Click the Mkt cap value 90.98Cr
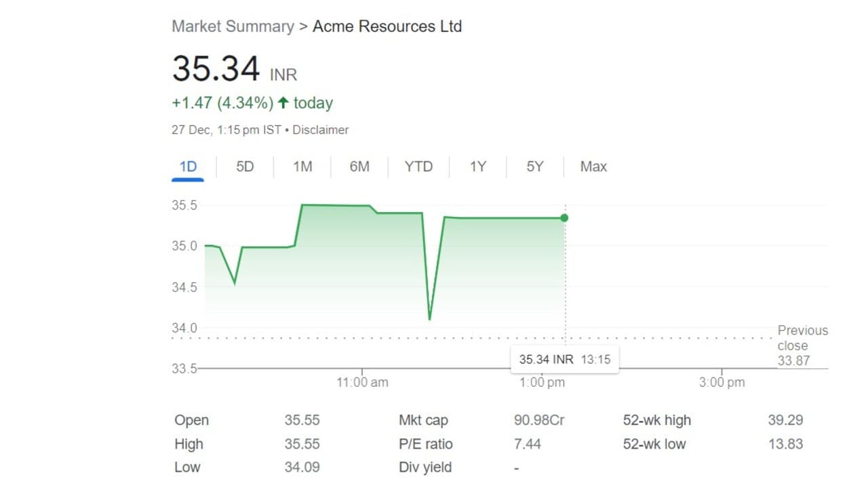The height and width of the screenshot is (488, 868). 539,420
